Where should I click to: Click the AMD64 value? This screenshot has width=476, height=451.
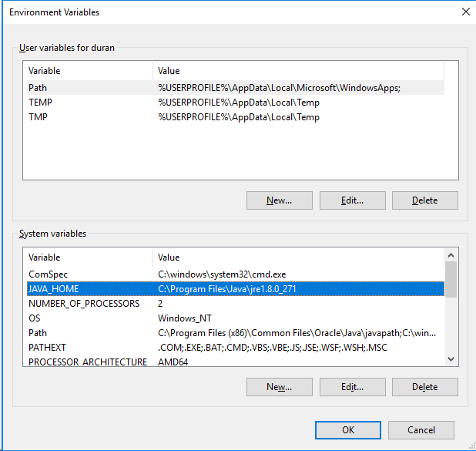coord(173,362)
